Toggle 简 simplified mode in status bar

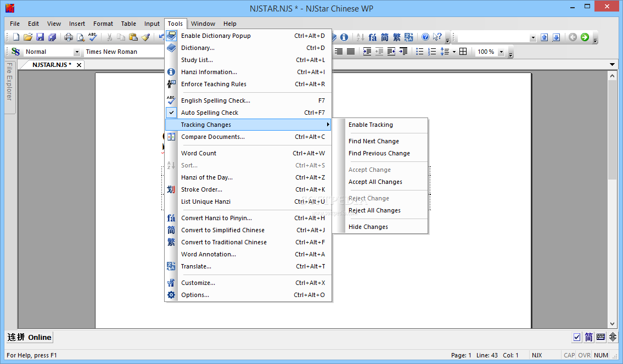[x=589, y=338]
